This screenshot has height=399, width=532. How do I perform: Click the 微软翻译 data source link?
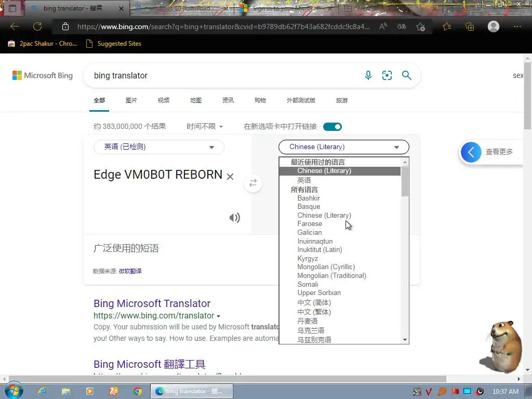click(x=130, y=271)
